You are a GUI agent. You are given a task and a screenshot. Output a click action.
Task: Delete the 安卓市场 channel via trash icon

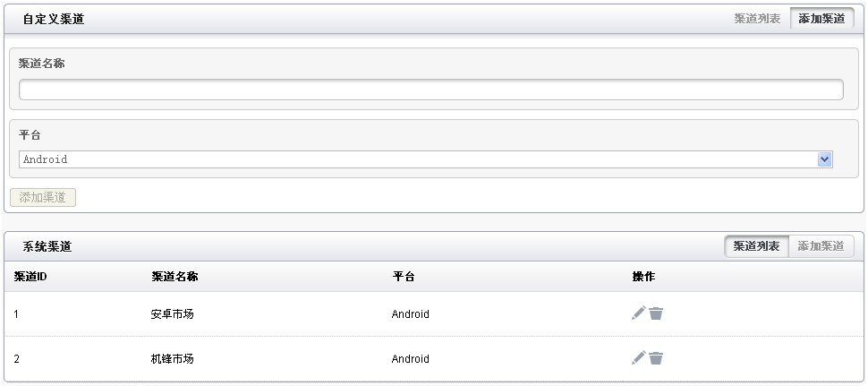point(656,313)
